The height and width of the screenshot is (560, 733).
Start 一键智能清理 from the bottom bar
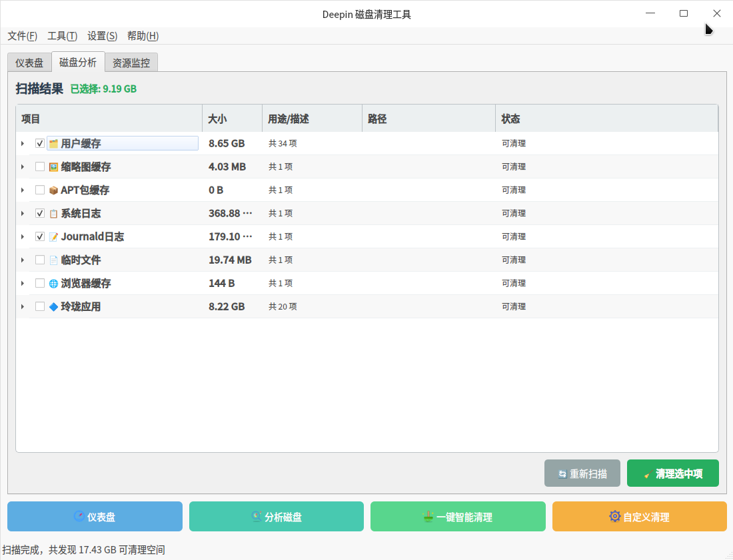[x=458, y=517]
